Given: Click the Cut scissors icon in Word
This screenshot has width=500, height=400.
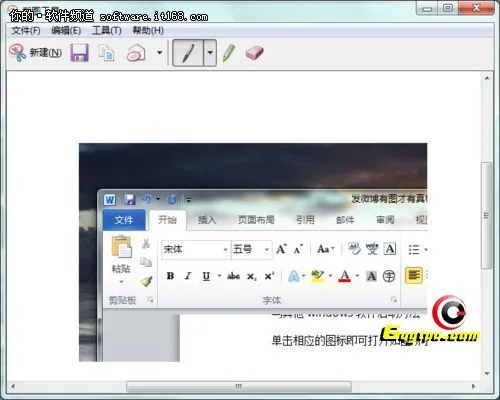Looking at the screenshot, I should pos(146,244).
